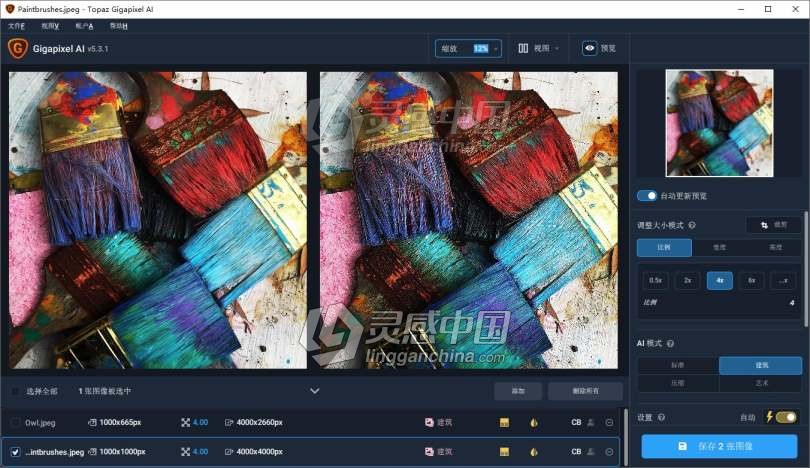Select the 2x scale option
Image resolution: width=810 pixels, height=468 pixels.
click(x=688, y=280)
